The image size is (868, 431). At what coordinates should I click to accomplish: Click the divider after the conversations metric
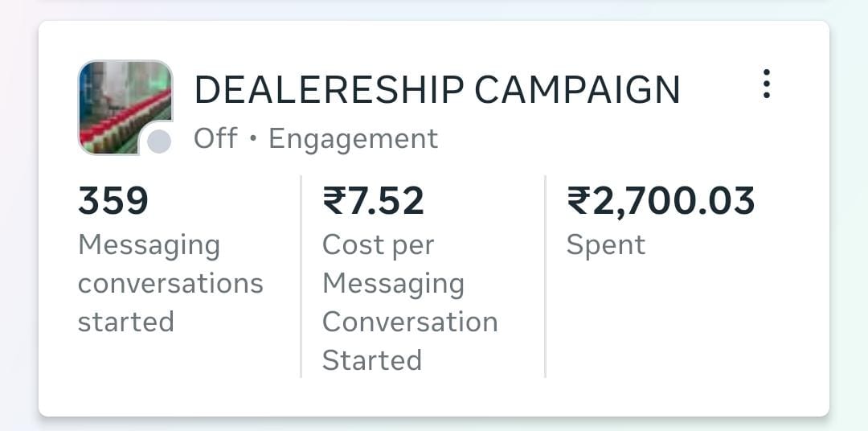tap(301, 276)
